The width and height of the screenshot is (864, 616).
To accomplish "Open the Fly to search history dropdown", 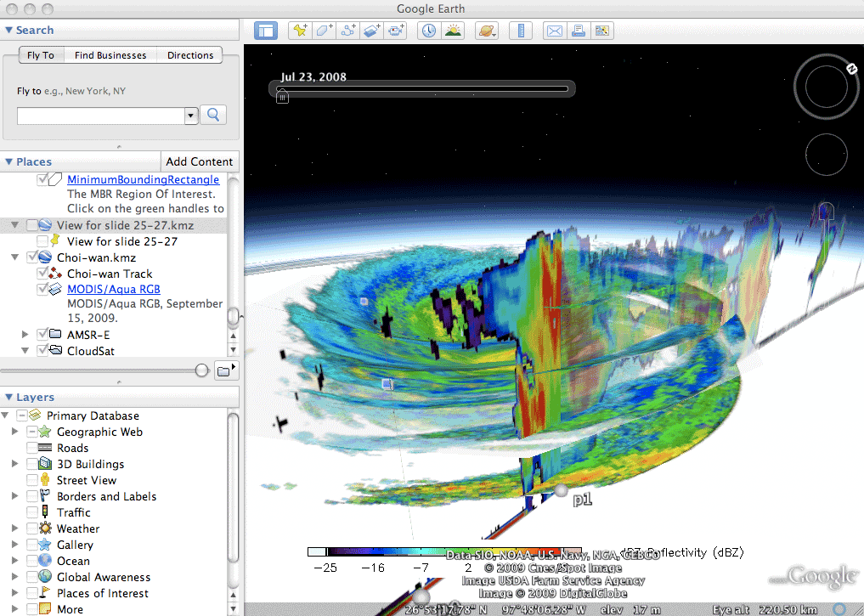I will click(191, 116).
